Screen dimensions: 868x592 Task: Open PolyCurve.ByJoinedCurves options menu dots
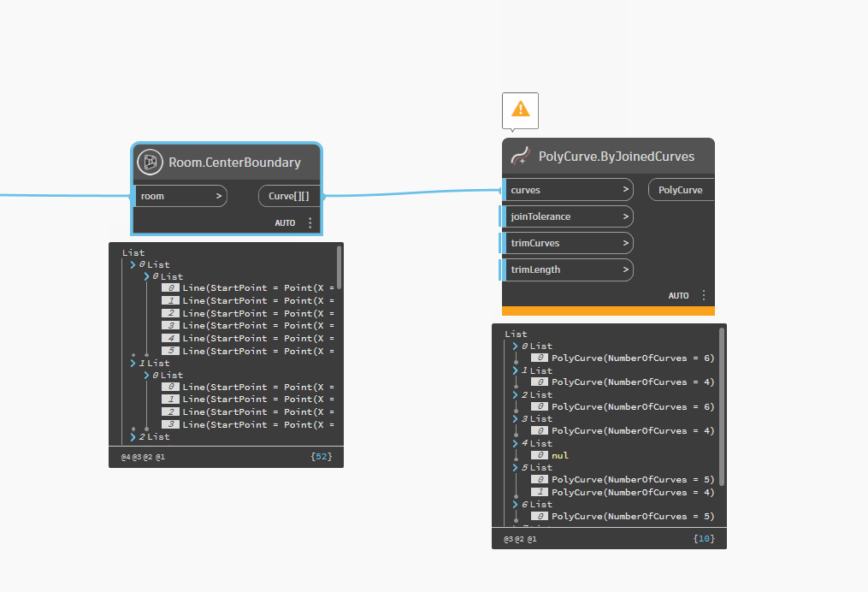(704, 295)
